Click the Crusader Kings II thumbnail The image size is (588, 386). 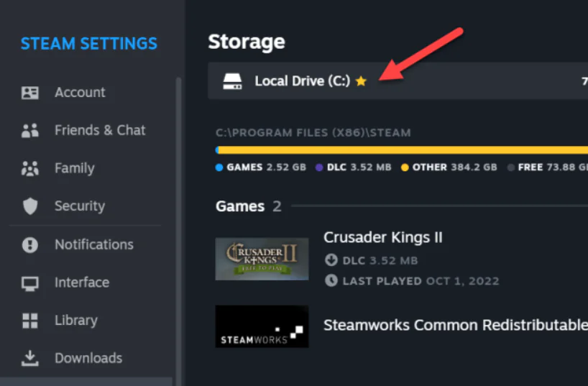click(262, 259)
